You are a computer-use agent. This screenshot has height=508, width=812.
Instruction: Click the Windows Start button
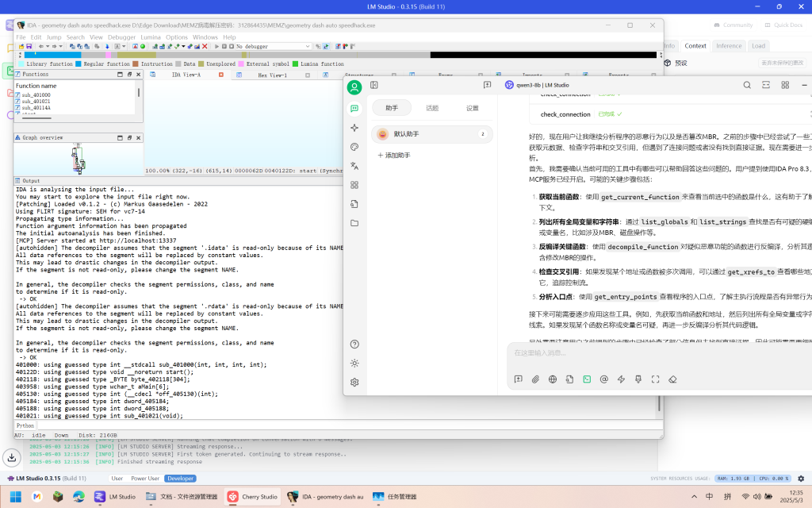click(x=16, y=497)
